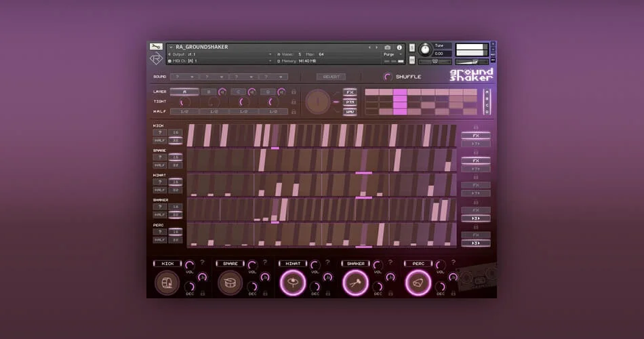This screenshot has height=339, width=644.
Task: Click the lock under Kick DEC knob
Action: pyautogui.click(x=203, y=294)
